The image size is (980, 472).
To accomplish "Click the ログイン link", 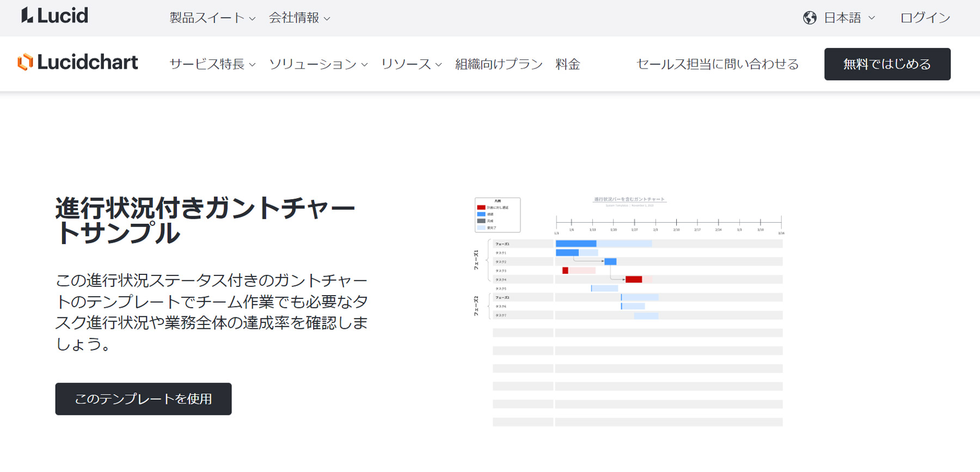I will tap(925, 18).
